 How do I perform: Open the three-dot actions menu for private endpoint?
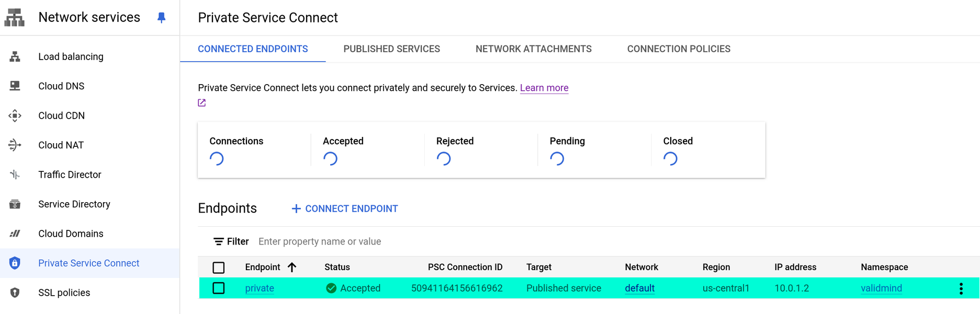(961, 288)
